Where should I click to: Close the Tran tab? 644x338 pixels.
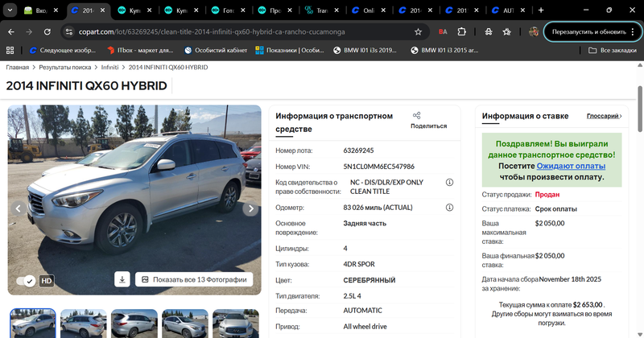336,10
